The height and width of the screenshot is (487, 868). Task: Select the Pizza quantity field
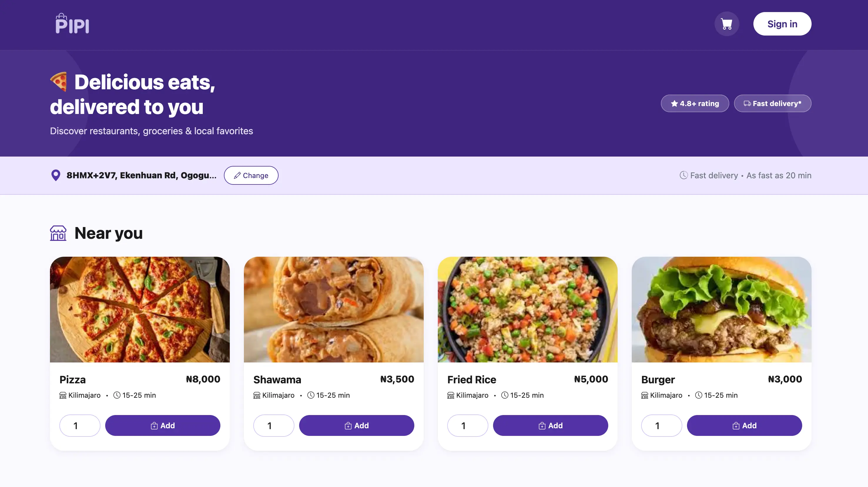click(x=80, y=425)
